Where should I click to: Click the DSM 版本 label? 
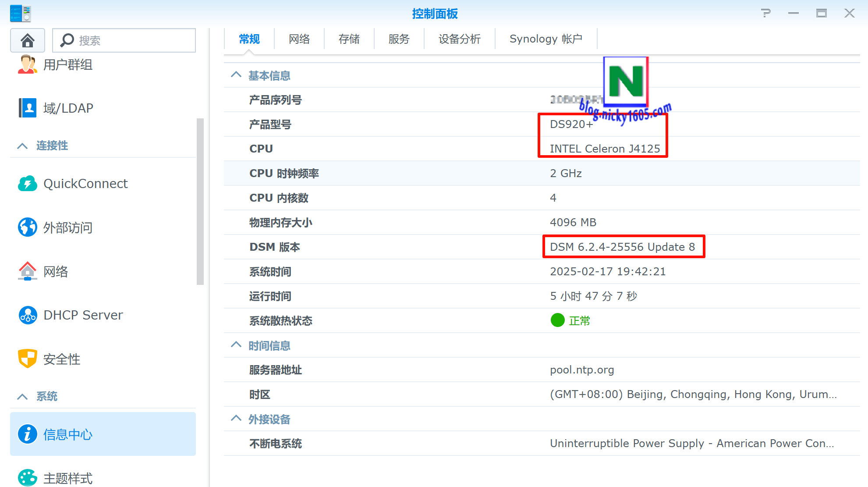tap(274, 247)
